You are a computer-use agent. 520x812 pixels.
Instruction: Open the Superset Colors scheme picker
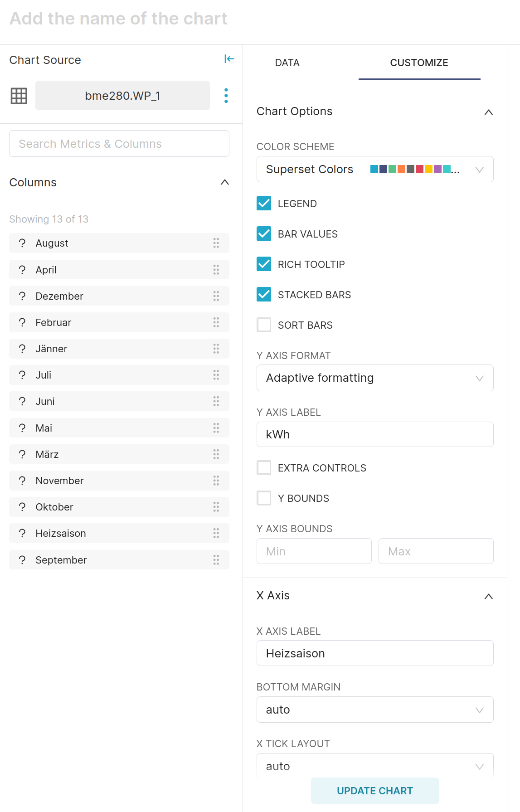point(375,169)
